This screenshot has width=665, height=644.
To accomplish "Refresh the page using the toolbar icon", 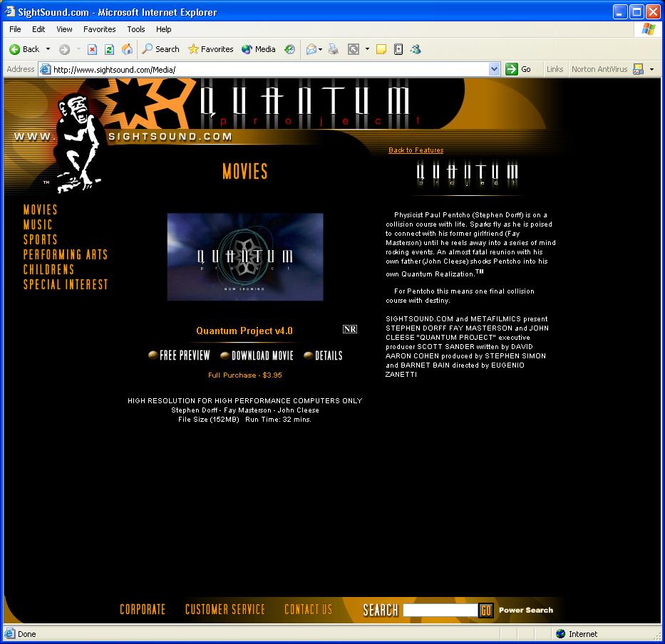I will pos(109,49).
